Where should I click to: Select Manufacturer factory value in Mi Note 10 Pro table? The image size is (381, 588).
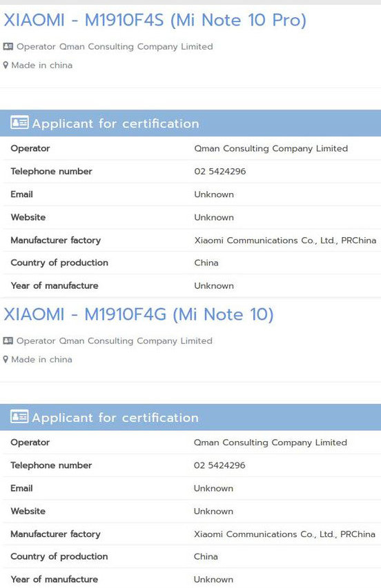click(285, 241)
